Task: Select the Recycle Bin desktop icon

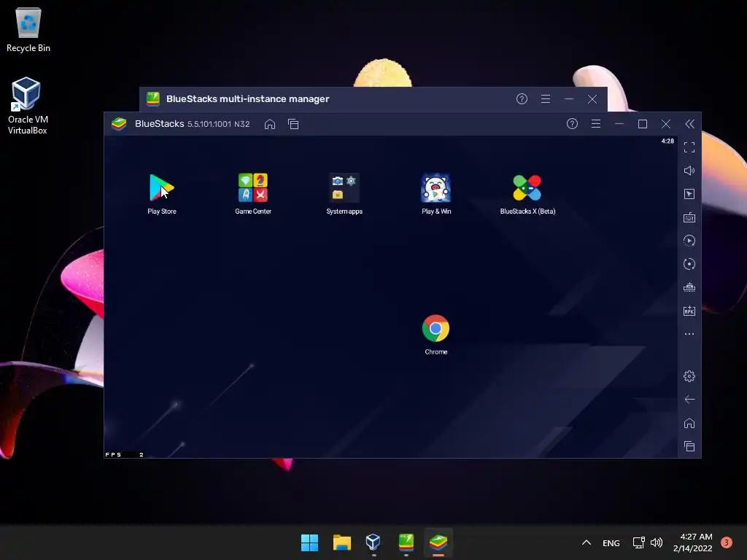Action: point(28,30)
